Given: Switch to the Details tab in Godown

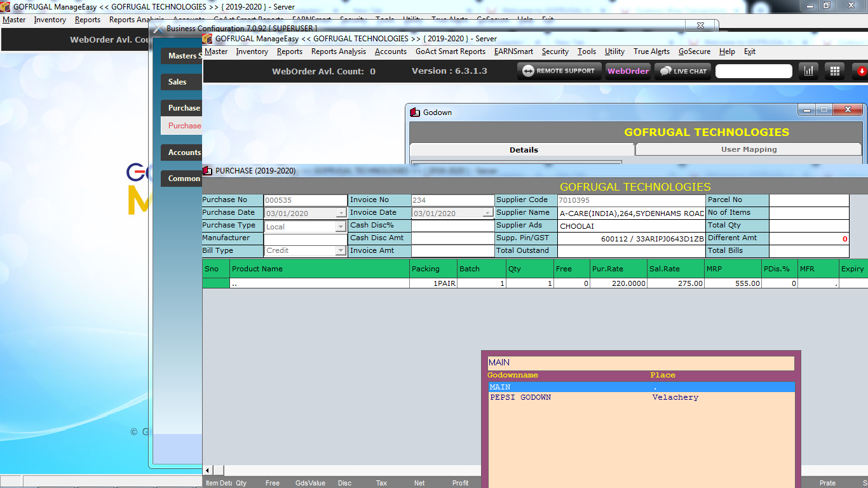Looking at the screenshot, I should [523, 149].
